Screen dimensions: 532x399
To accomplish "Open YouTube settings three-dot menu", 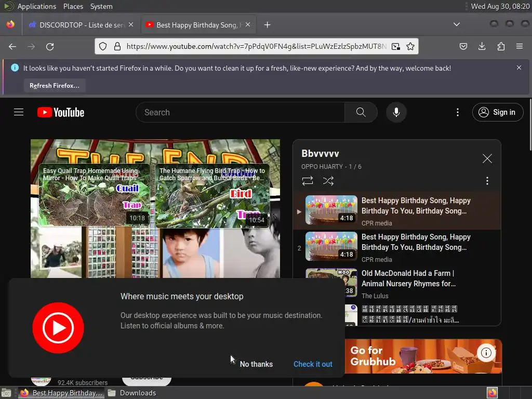I will (457, 112).
